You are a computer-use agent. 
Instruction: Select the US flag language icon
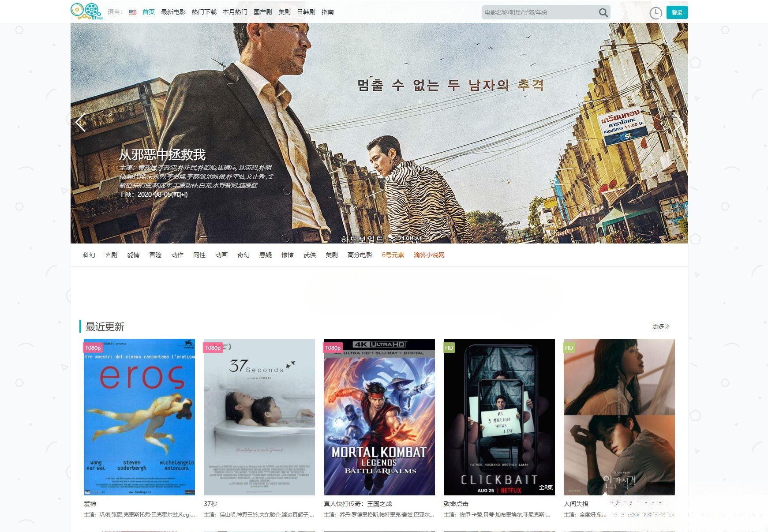point(133,12)
